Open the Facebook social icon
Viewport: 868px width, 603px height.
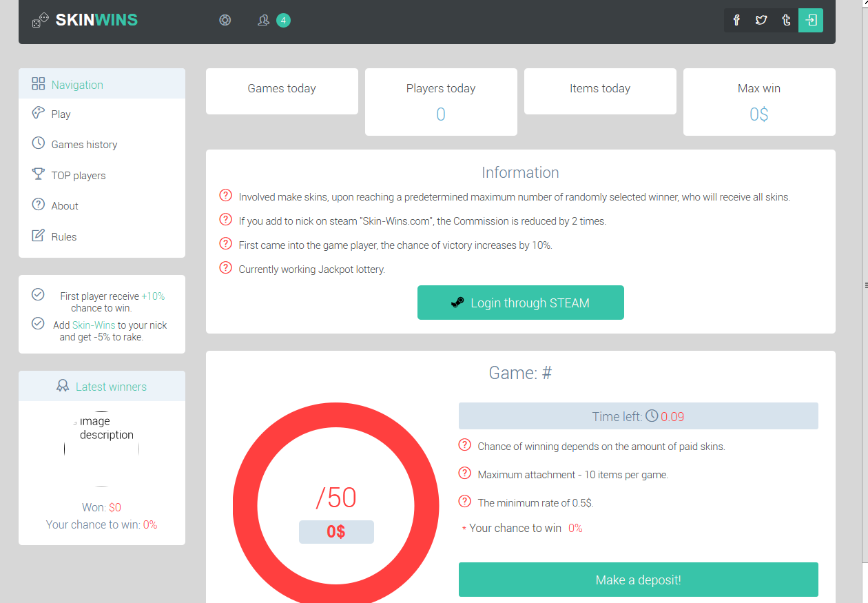pos(736,20)
